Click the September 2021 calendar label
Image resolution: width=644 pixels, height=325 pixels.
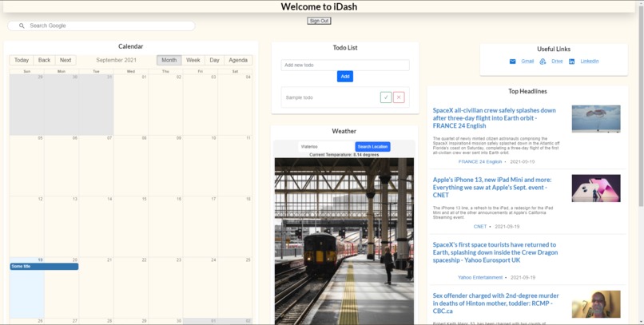click(x=116, y=61)
